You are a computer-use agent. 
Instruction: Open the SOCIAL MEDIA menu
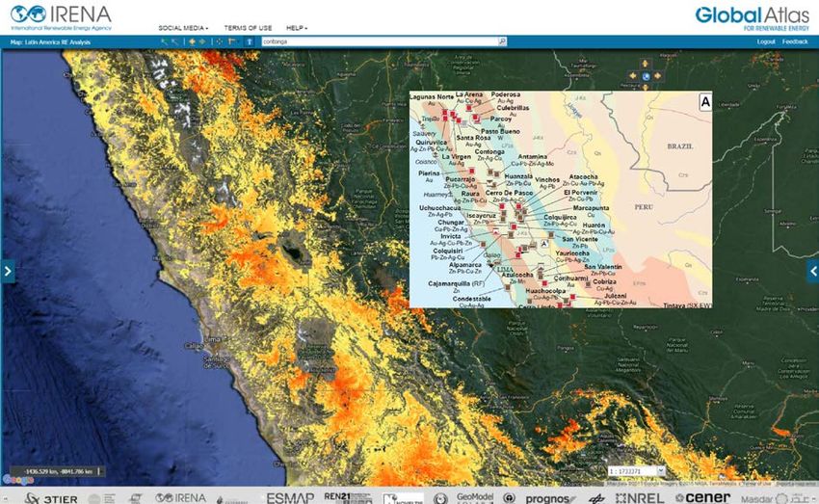183,28
